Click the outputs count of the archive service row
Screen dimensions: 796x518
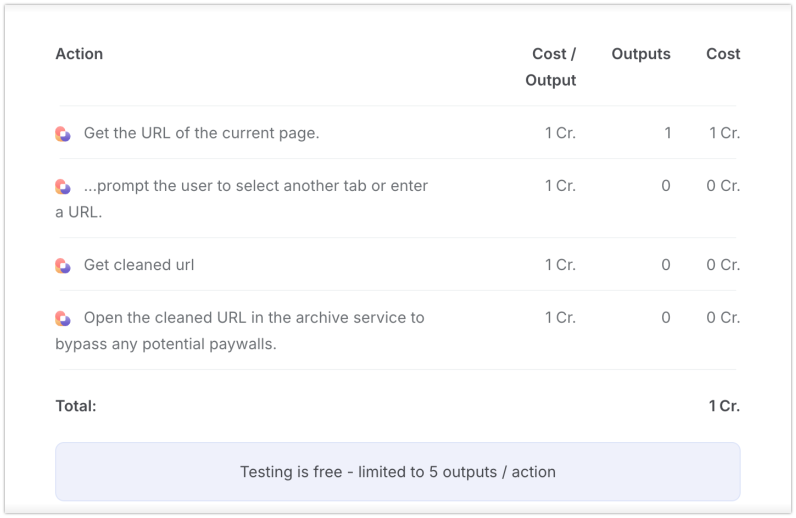click(x=666, y=318)
